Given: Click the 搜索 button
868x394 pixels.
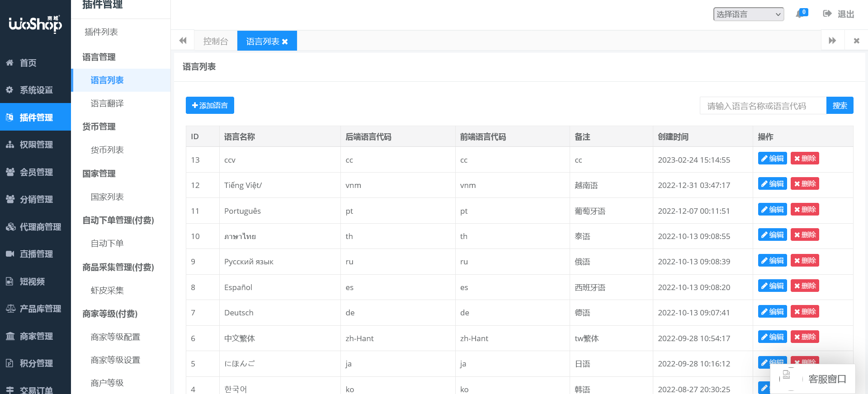Looking at the screenshot, I should 840,105.
